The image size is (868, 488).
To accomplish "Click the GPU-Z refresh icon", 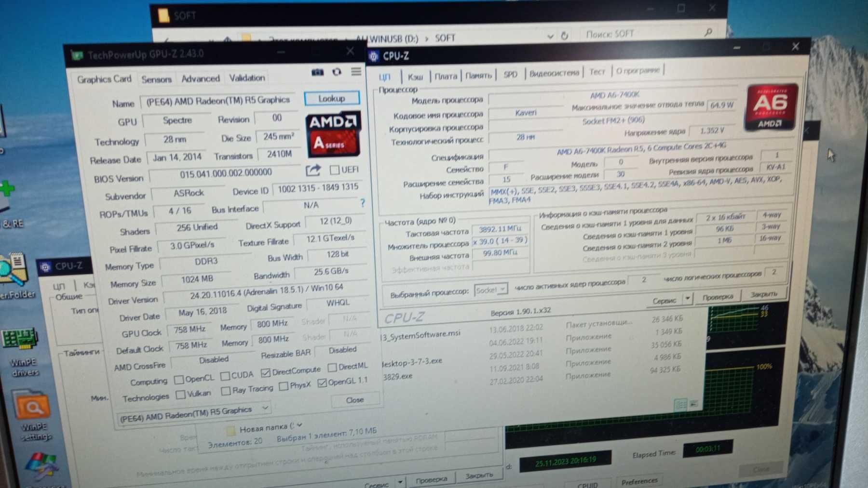I will [x=337, y=72].
